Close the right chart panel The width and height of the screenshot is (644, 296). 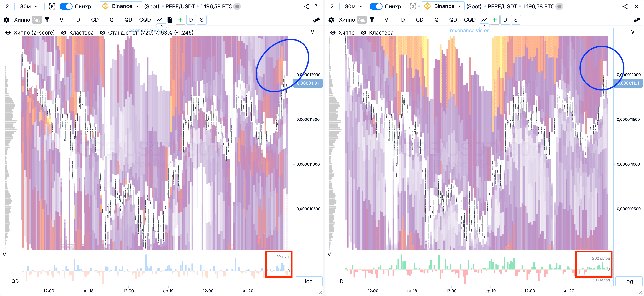click(637, 6)
